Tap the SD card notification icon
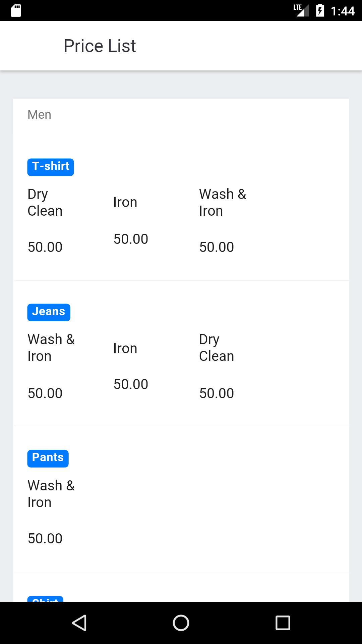Viewport: 362px width, 644px height. [16, 10]
